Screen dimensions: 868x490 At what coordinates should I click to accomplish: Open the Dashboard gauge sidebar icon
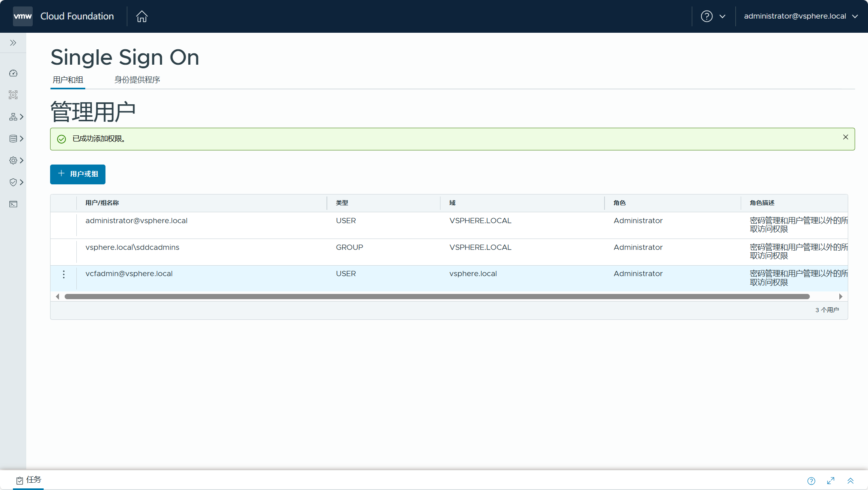[13, 73]
